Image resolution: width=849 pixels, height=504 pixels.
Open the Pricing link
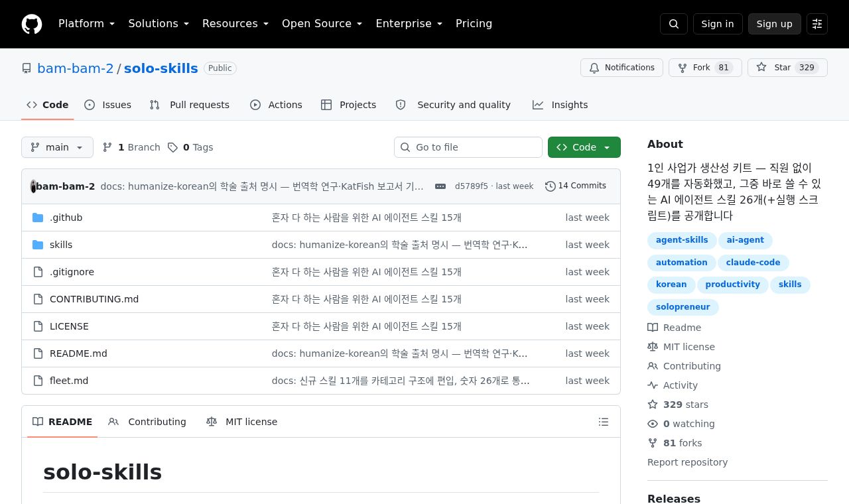pyautogui.click(x=474, y=24)
